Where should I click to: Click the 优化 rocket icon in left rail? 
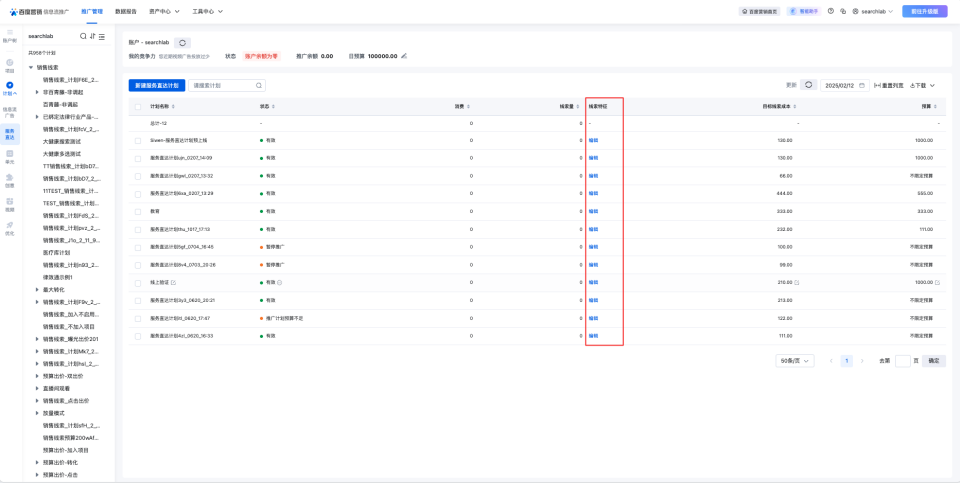[x=10, y=228]
